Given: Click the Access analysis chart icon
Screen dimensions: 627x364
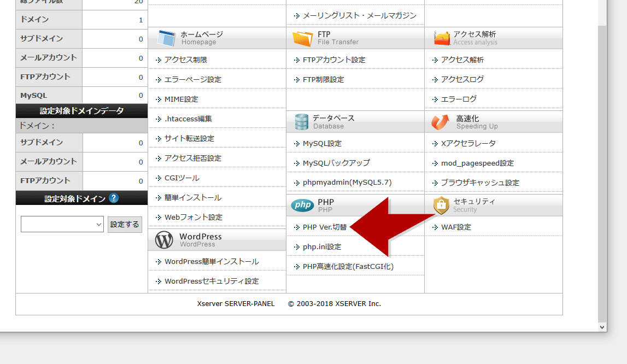Looking at the screenshot, I should pyautogui.click(x=442, y=38).
